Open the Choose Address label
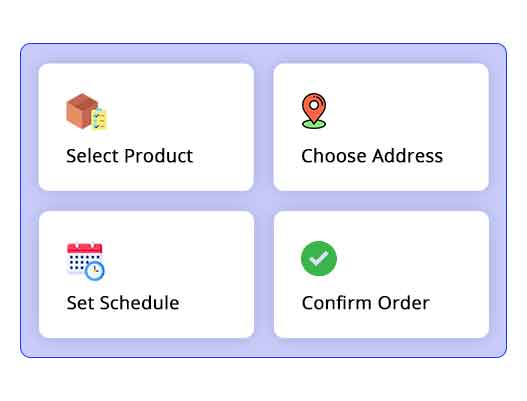Image resolution: width=527 pixels, height=401 pixels. pos(372,156)
